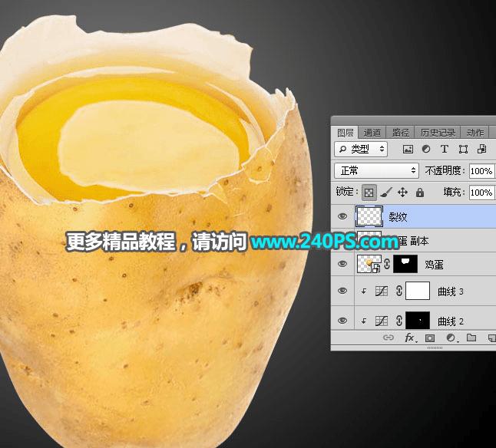Click the smart object filter icon
Image resolution: width=496 pixels, height=448 pixels.
point(481,149)
